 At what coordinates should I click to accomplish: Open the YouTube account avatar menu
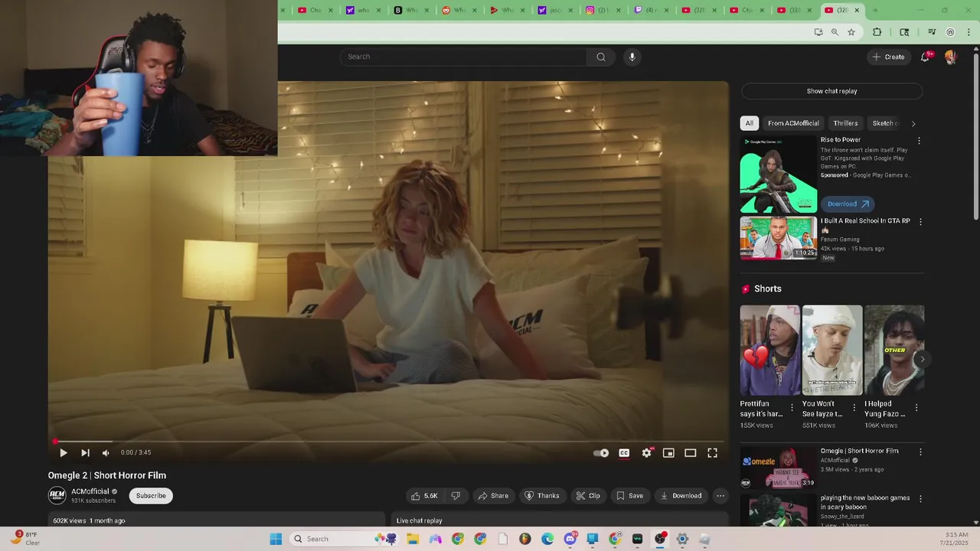click(950, 57)
